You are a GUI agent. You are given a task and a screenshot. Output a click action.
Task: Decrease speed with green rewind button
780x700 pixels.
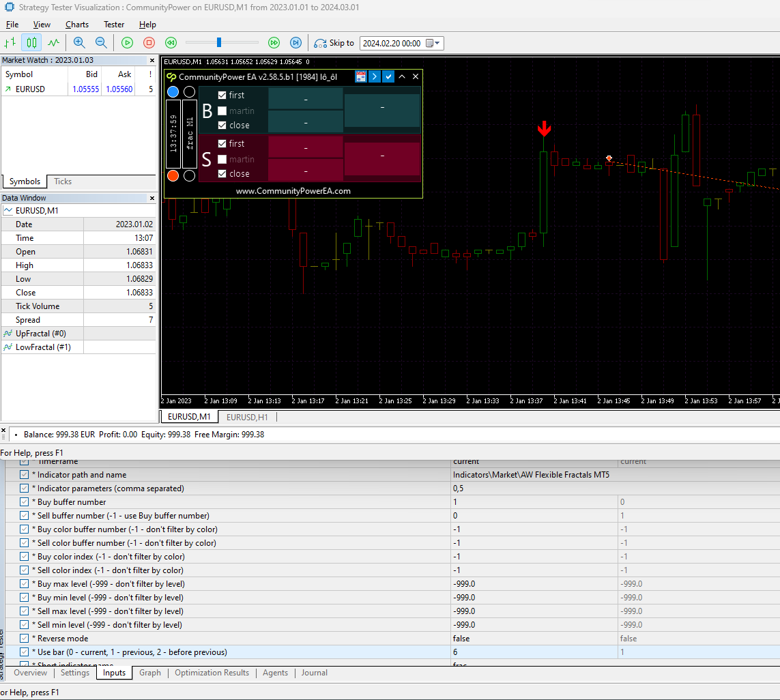tap(171, 43)
